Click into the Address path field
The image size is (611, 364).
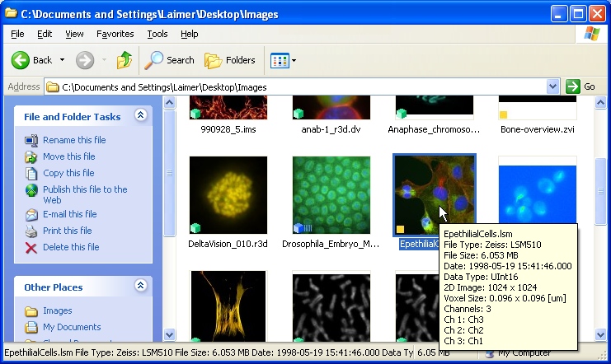tap(295, 86)
